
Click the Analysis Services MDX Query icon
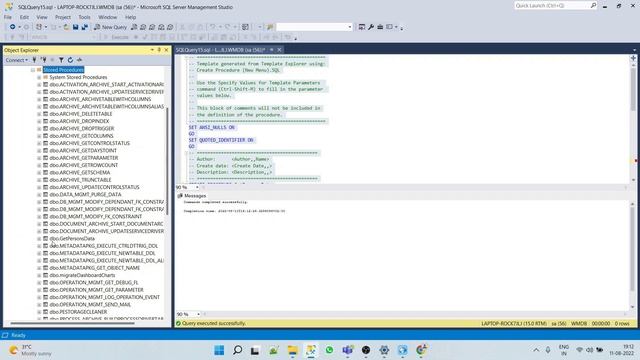(143, 27)
